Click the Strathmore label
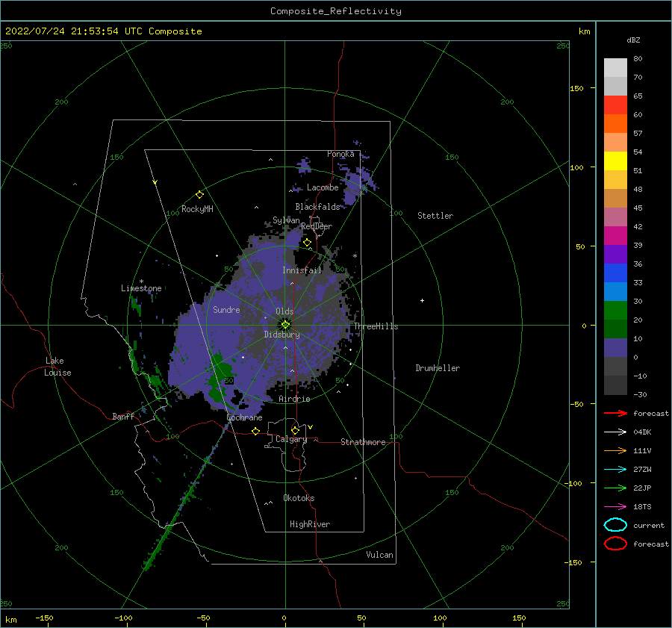672x628 pixels. (x=363, y=442)
